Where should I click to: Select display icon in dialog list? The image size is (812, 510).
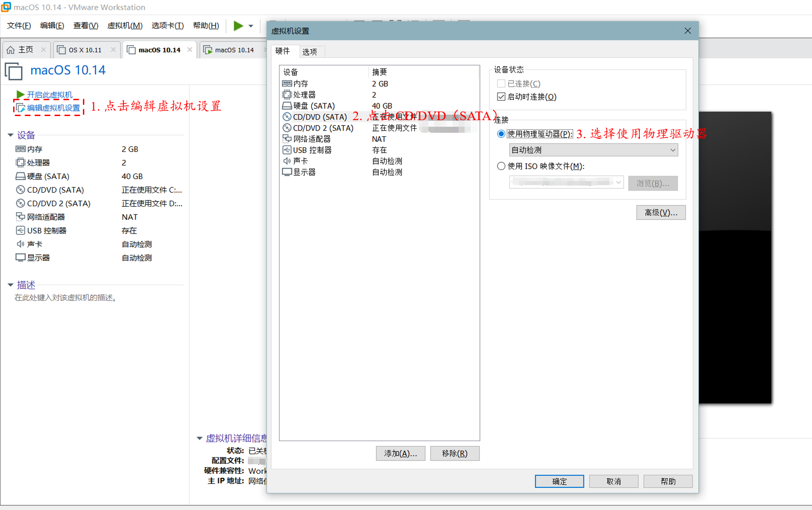[287, 172]
